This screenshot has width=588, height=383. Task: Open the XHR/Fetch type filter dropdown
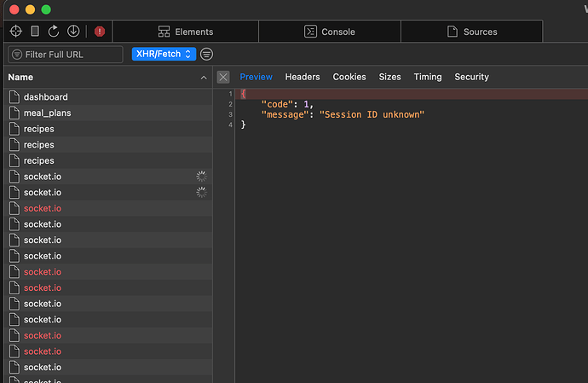164,54
